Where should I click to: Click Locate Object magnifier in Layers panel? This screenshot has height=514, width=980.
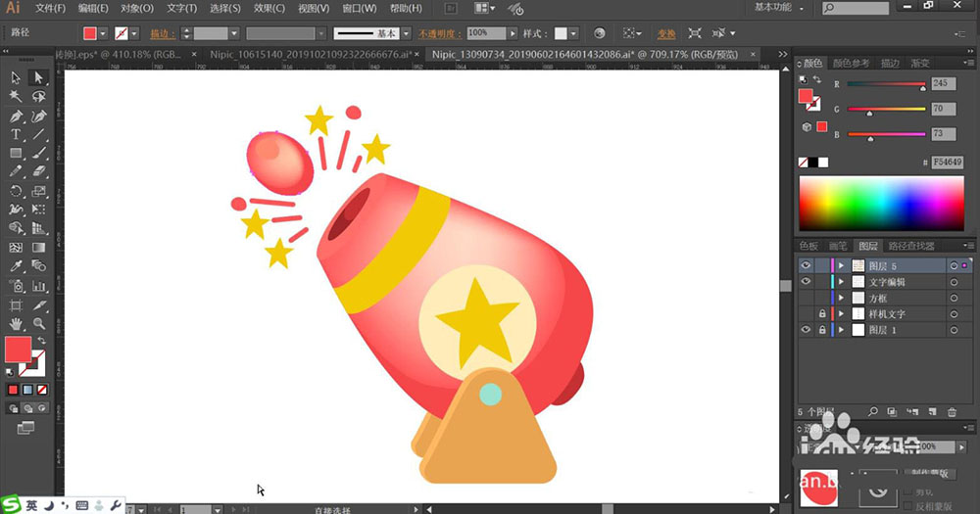[x=873, y=411]
